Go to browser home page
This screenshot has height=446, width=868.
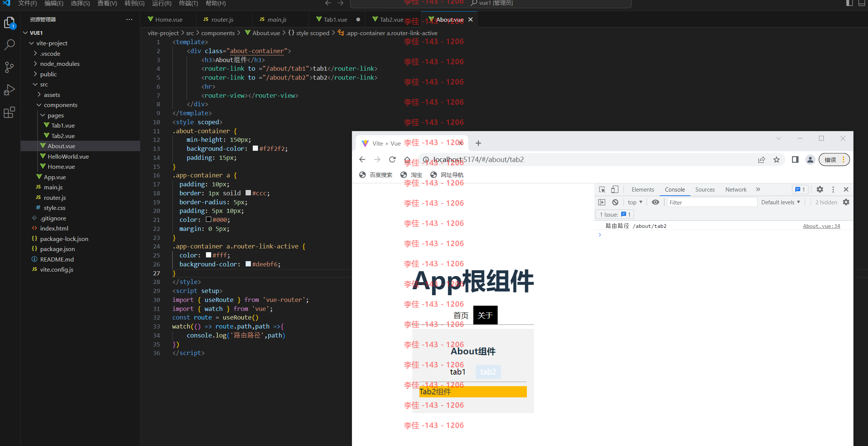tap(407, 160)
